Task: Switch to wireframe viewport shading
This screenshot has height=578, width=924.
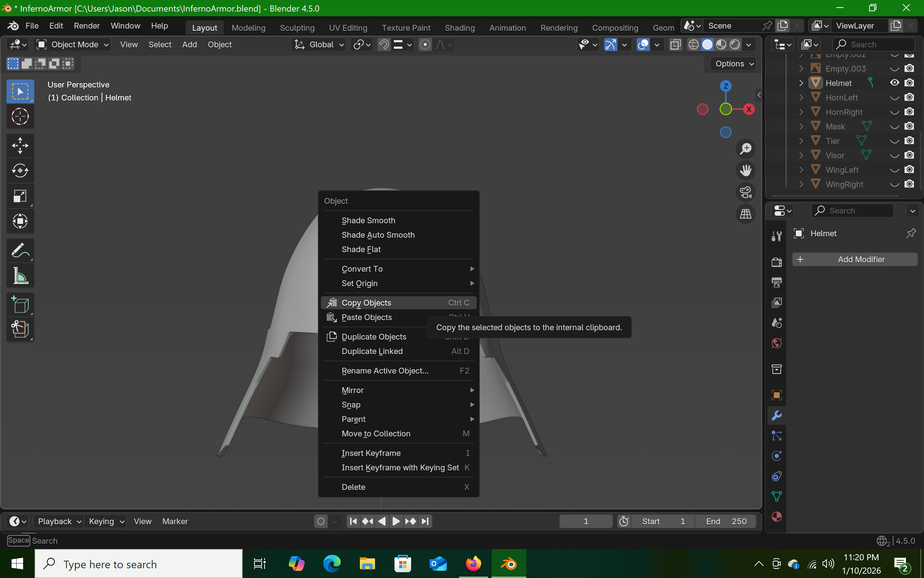Action: (693, 45)
